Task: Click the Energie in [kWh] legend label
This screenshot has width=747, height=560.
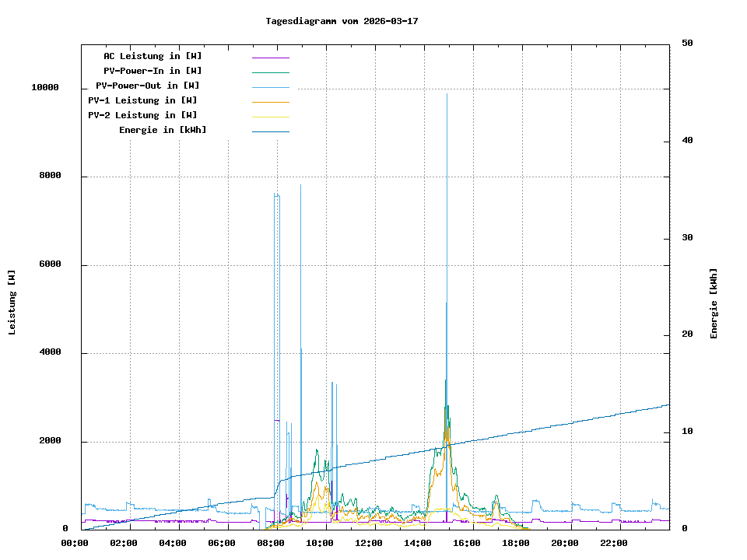Action: [x=163, y=130]
